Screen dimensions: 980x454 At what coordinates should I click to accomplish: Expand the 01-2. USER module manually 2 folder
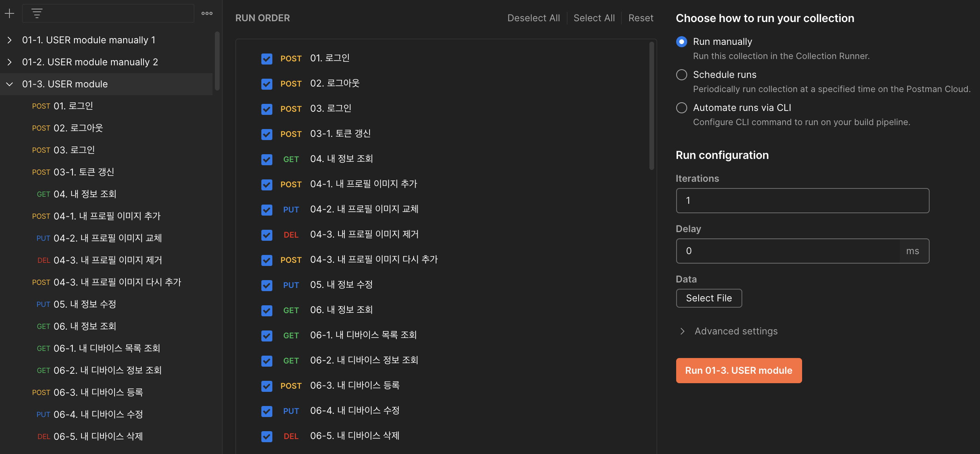click(x=10, y=62)
